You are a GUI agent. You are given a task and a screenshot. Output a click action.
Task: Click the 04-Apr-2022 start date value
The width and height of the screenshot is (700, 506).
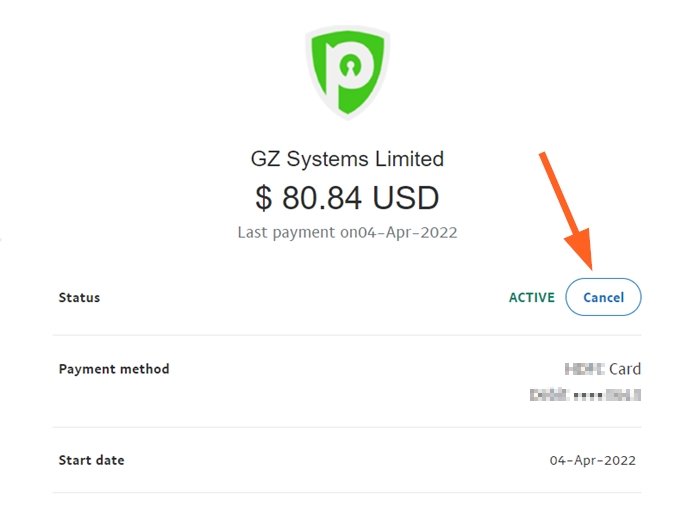click(x=592, y=460)
